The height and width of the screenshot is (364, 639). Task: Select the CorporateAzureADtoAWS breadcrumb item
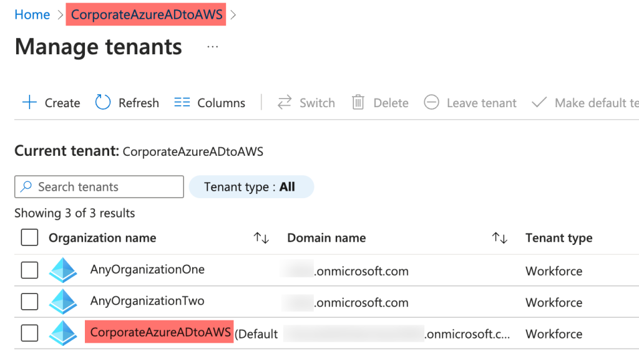pos(145,14)
